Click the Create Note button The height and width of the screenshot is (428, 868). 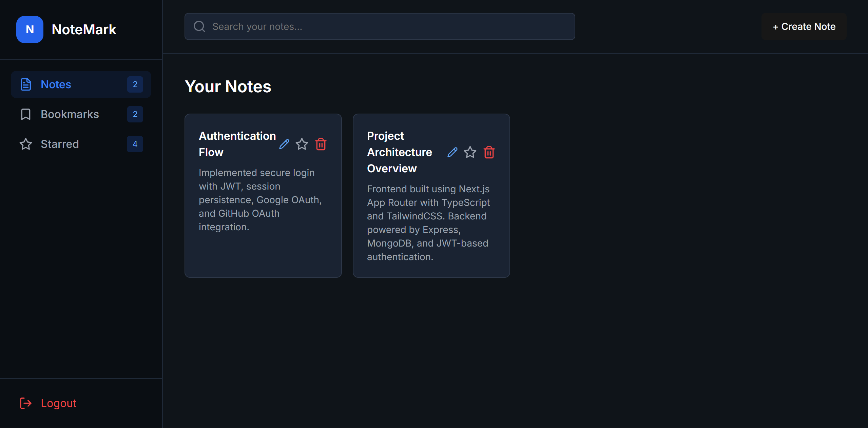point(804,26)
